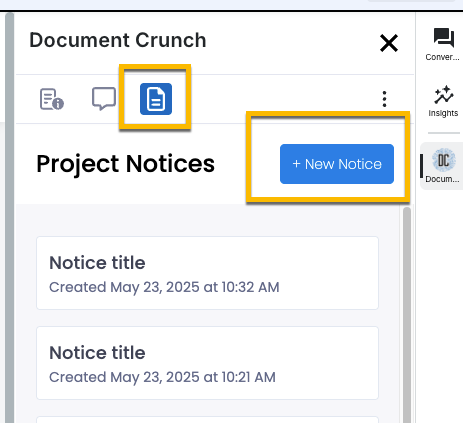The height and width of the screenshot is (423, 463).
Task: Click the Project Notices heading
Action: 125,164
